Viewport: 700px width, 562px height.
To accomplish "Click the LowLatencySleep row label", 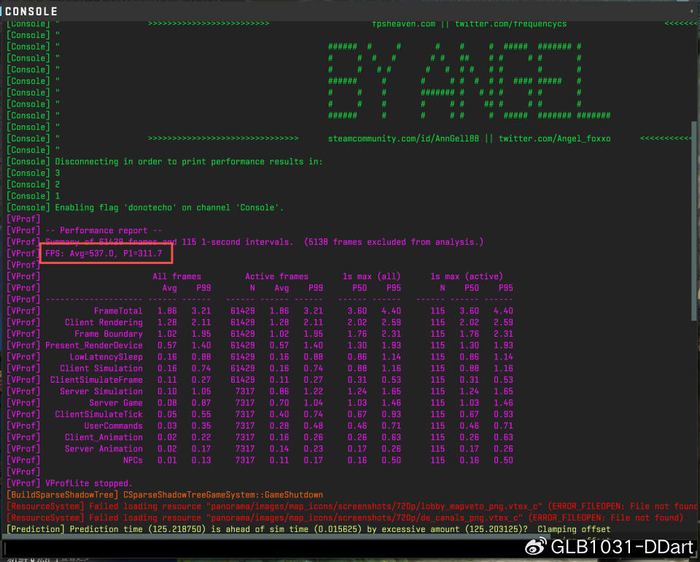I will [106, 357].
